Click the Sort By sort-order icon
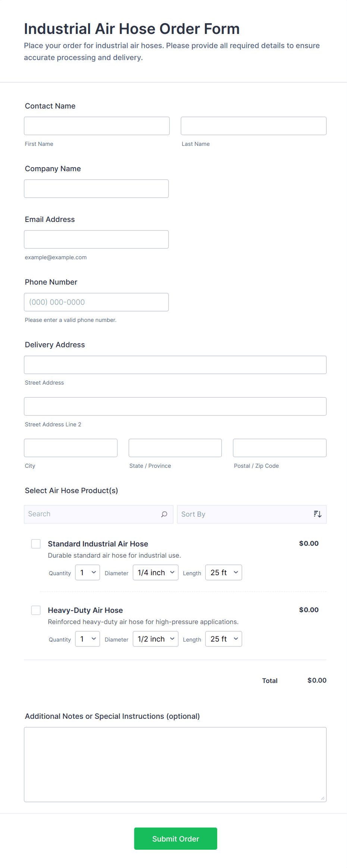 (x=318, y=514)
